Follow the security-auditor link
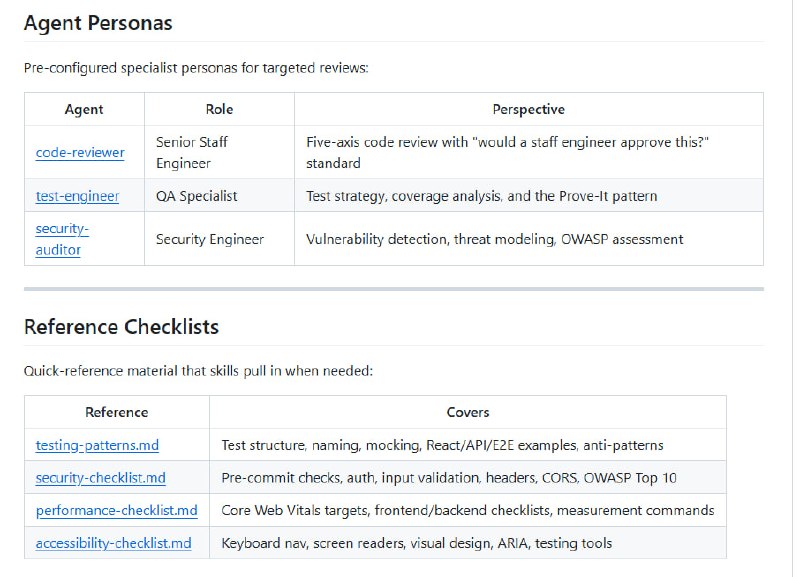 [62, 239]
